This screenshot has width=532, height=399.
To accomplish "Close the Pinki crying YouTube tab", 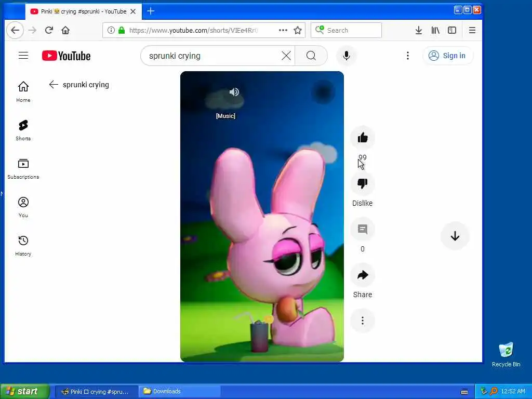I will 133,11.
